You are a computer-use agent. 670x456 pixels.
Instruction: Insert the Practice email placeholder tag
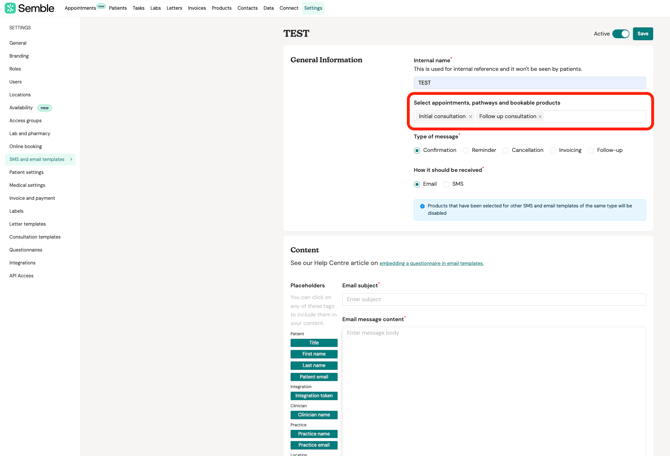coord(314,445)
